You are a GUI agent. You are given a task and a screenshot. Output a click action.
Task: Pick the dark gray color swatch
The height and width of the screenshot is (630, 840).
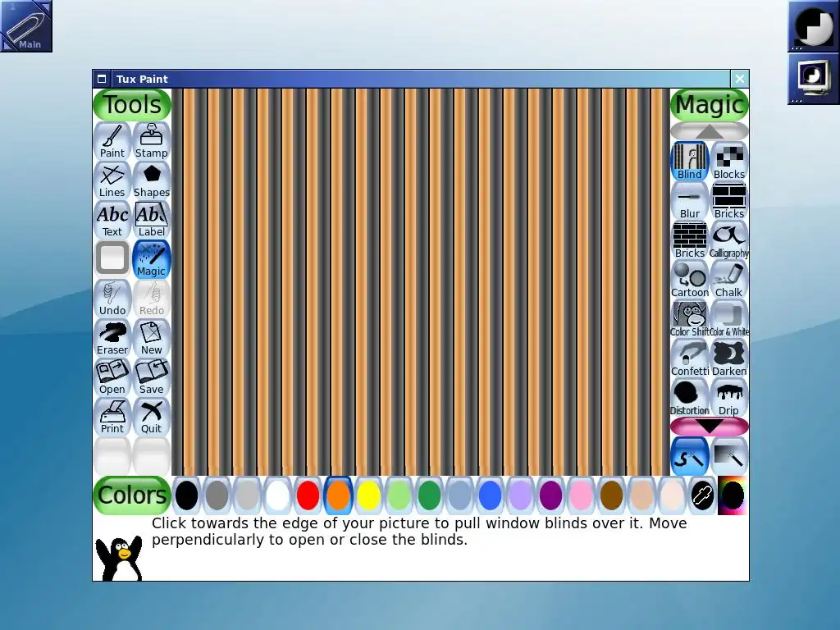pyautogui.click(x=217, y=495)
